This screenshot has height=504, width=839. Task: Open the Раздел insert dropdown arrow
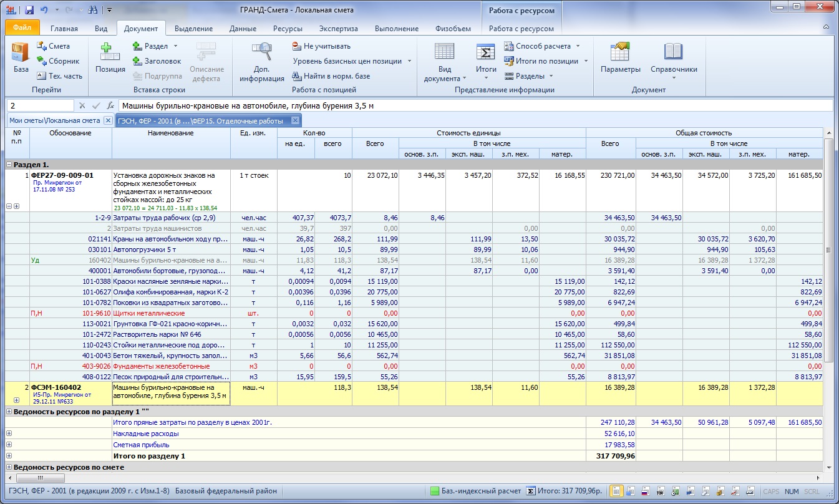[x=175, y=46]
